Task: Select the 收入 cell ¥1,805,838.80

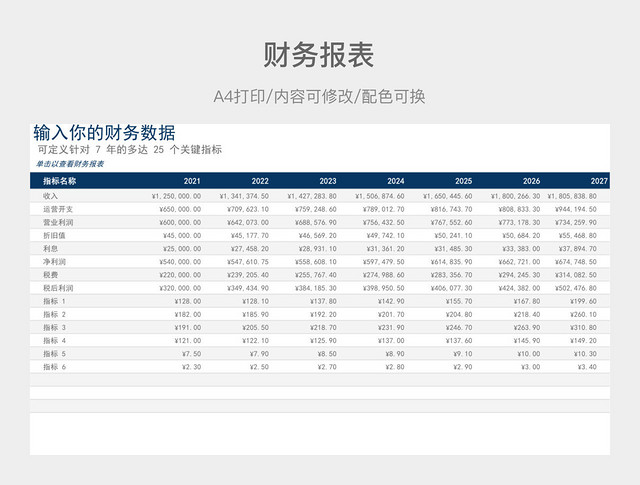Action: click(572, 196)
